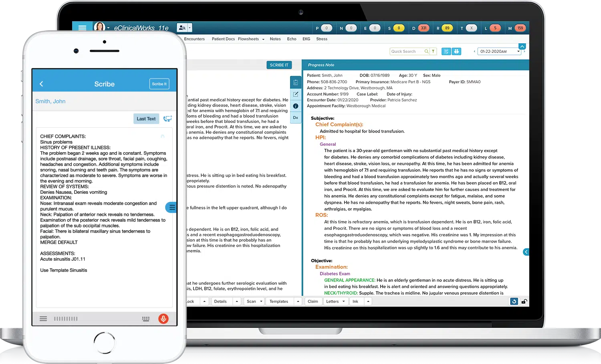Open the Scan dropdown button
Screen dimensions: 601x364
point(254,302)
